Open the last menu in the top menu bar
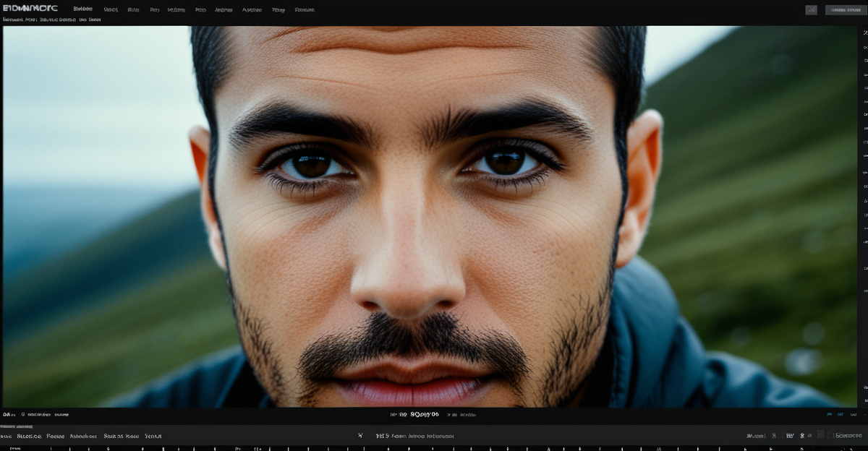Screen dimensions: 868x451 pos(305,10)
